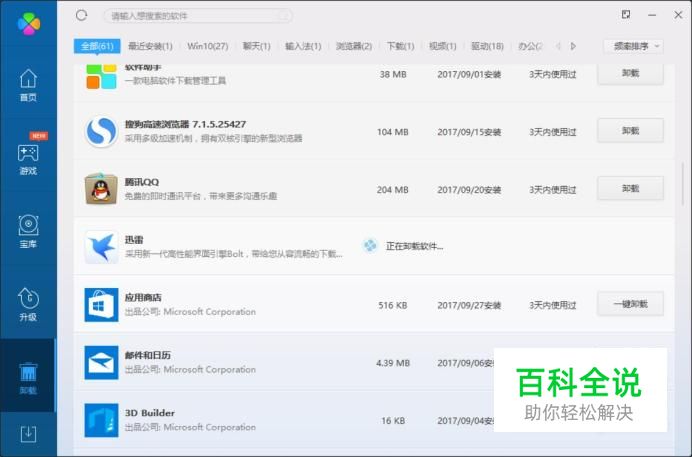Click the 2017/09/15 install date

469,132
